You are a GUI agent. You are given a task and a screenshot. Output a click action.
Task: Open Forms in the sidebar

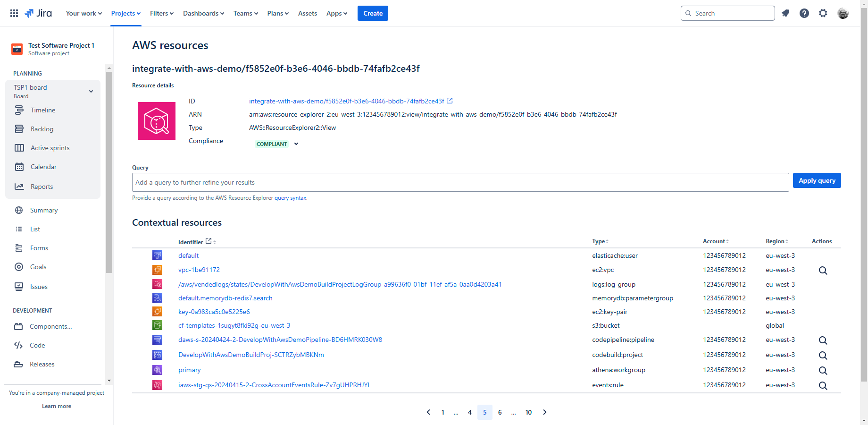click(x=39, y=248)
